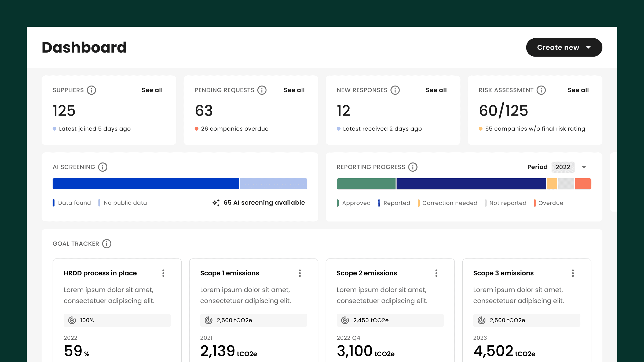Select the 2022 period value box
Viewport: 644px width, 362px height.
coord(563,167)
